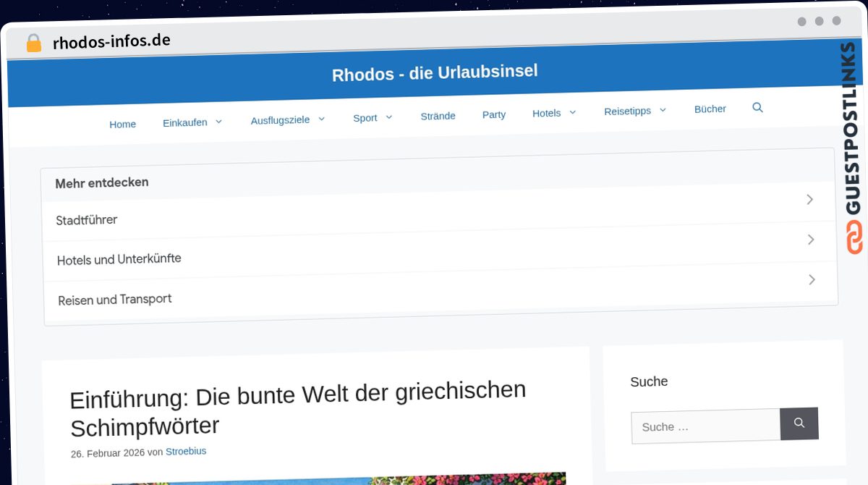Click the 26. Februar 2026 post date
Viewport: 868px width, 485px height.
pyautogui.click(x=108, y=453)
